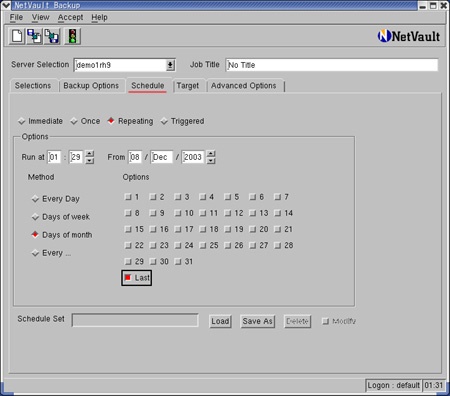Click the Logon : default status entry
The height and width of the screenshot is (396, 450).
393,385
